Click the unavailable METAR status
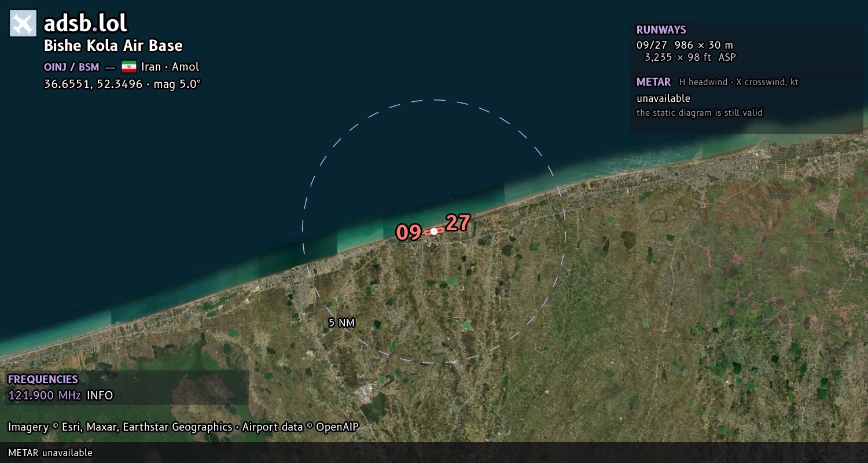The height and width of the screenshot is (463, 868). pos(663,98)
